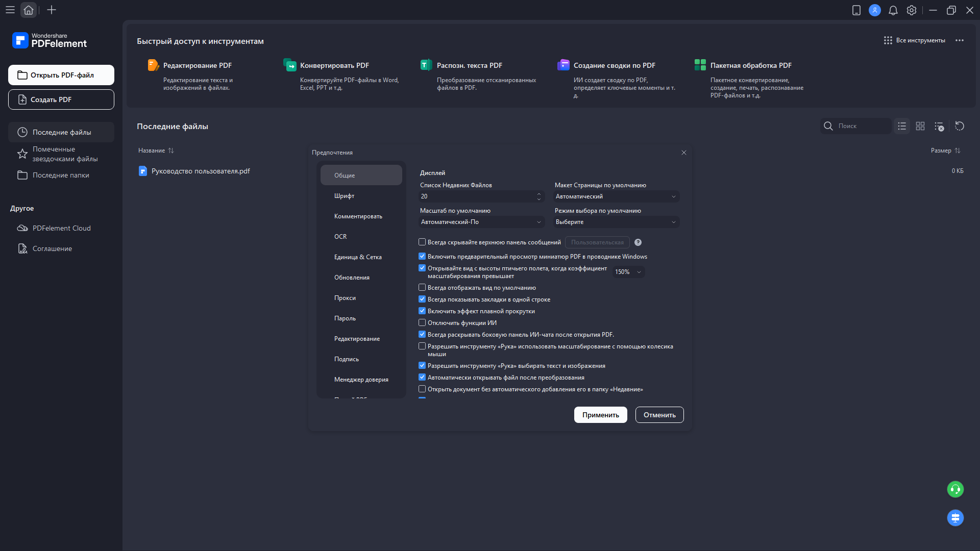980x551 pixels.
Task: Open the Batch PDF processing icon
Action: coord(700,65)
